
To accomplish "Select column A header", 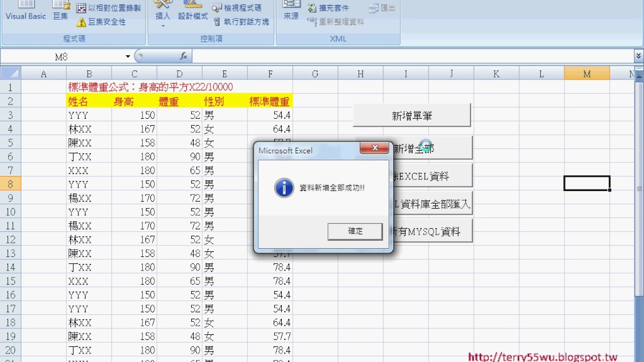I will click(x=43, y=74).
